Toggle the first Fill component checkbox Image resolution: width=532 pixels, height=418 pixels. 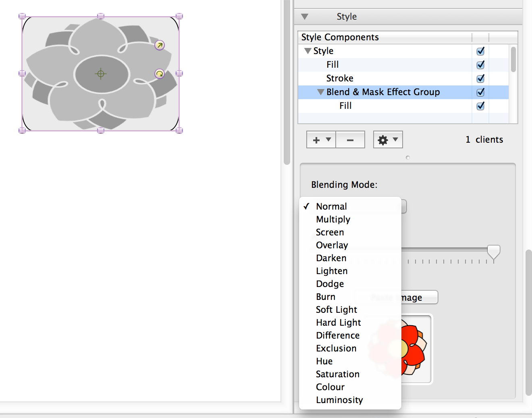(x=480, y=65)
